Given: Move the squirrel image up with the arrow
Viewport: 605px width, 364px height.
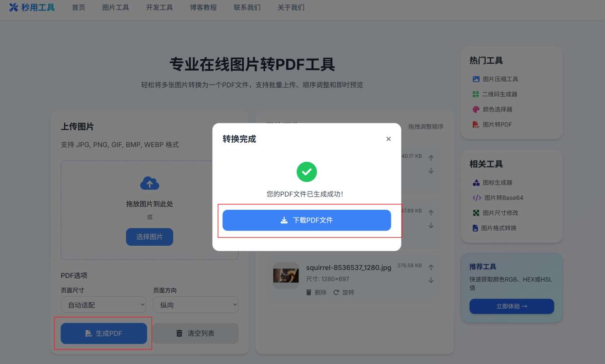Looking at the screenshot, I should pos(431,268).
